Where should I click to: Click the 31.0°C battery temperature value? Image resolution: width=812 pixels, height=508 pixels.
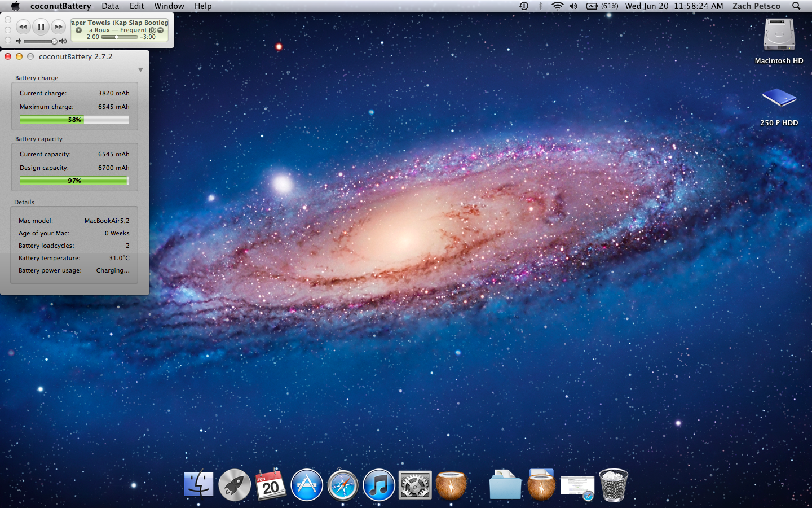(x=119, y=258)
